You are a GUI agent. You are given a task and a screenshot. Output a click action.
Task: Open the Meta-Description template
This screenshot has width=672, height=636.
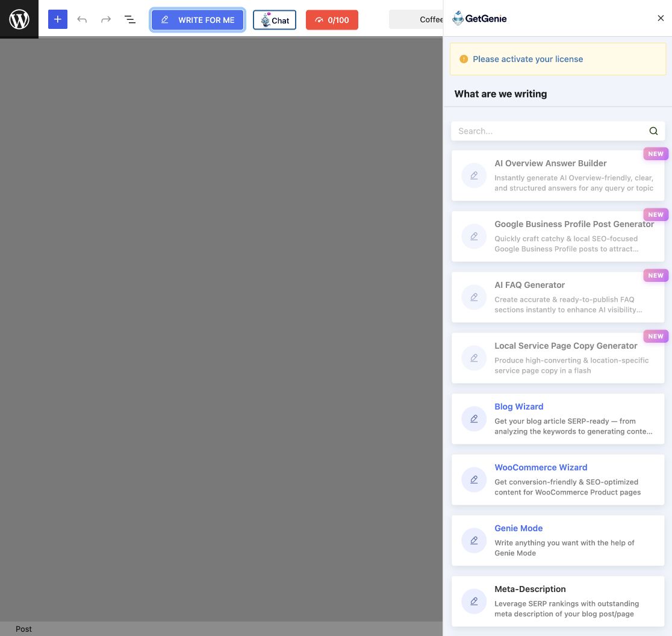[x=558, y=601]
